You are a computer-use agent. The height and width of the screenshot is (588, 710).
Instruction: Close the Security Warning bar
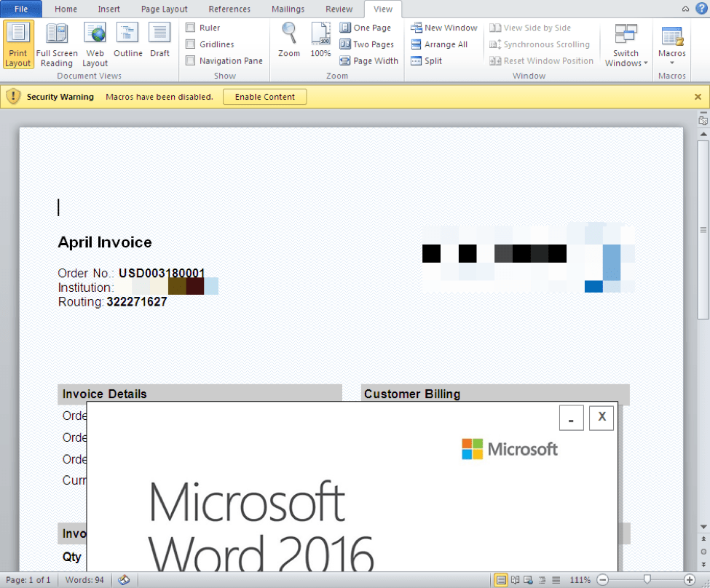click(698, 97)
